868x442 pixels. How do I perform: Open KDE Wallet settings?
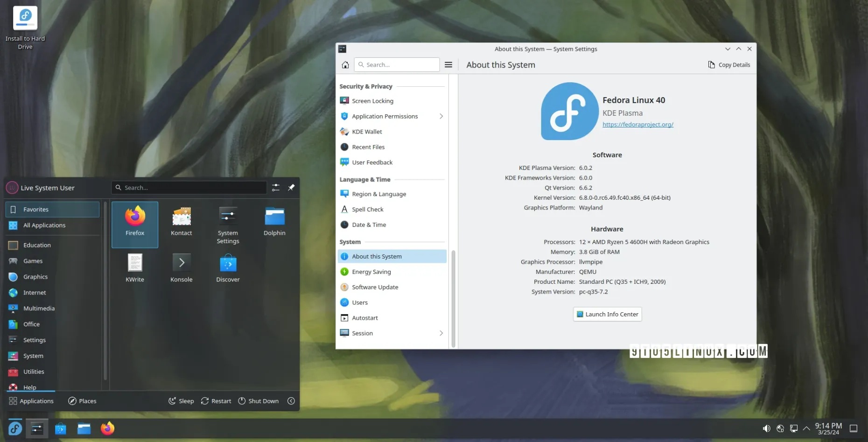[x=392, y=132]
